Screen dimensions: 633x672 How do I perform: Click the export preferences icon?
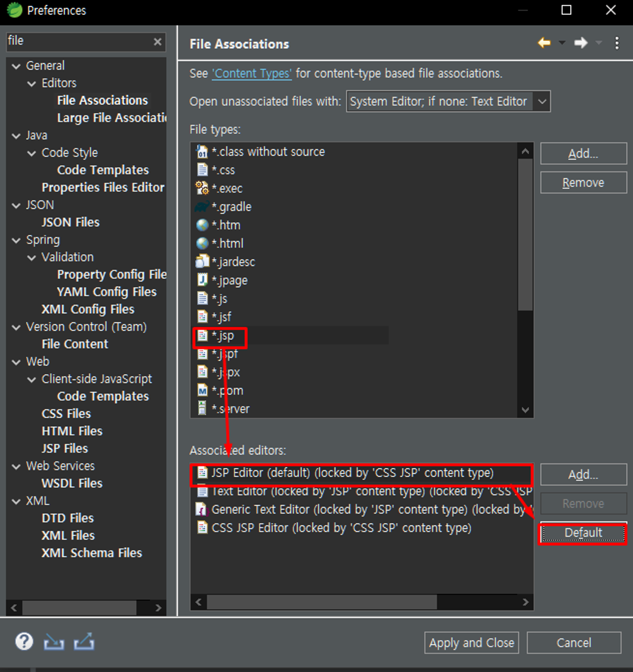84,641
